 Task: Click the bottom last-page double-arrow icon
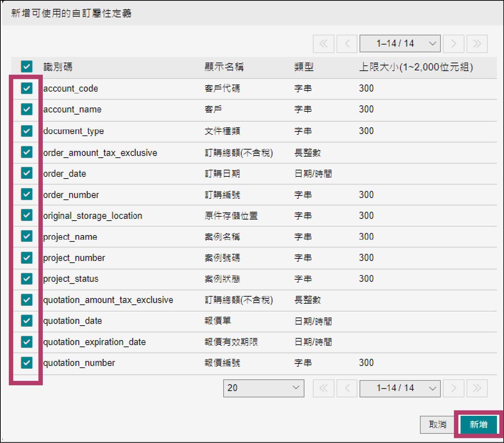click(477, 388)
